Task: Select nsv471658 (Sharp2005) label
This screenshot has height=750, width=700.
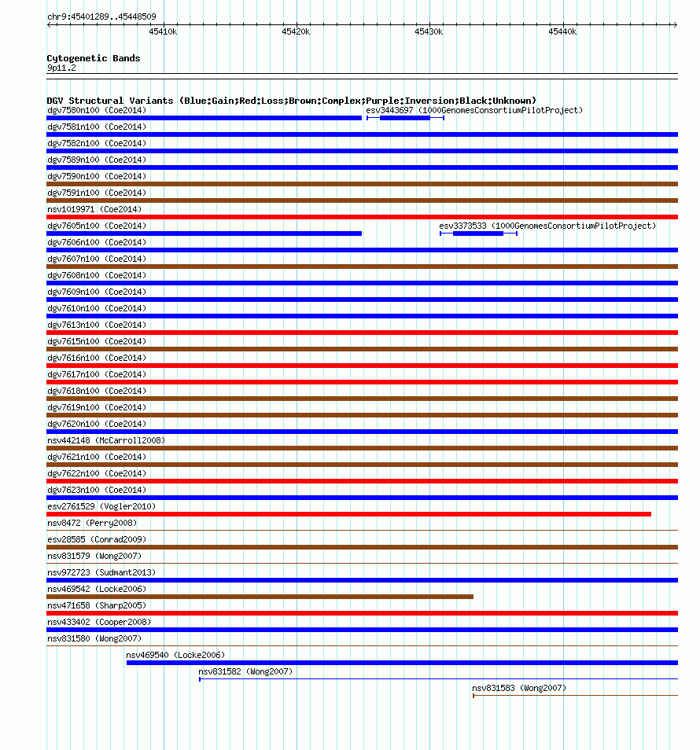Action: click(x=97, y=605)
